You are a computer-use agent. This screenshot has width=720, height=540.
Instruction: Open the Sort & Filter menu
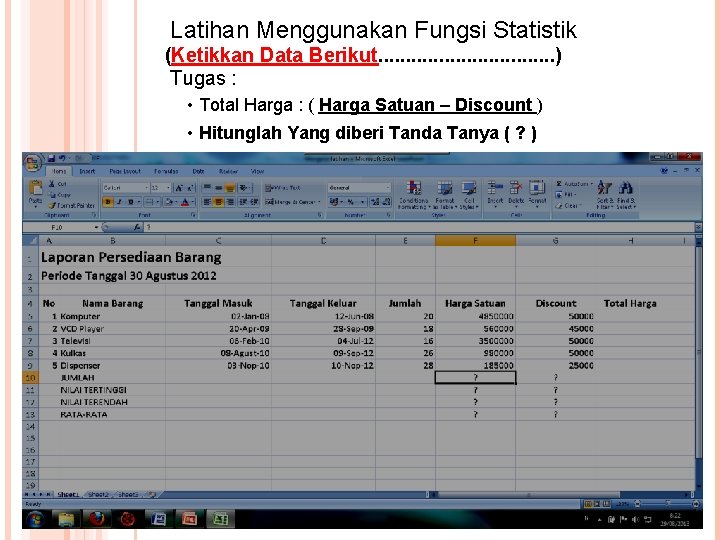(x=604, y=195)
